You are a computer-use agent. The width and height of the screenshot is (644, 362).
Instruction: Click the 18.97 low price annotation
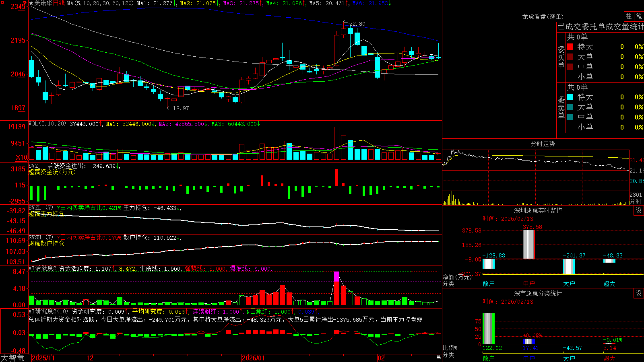tap(181, 108)
